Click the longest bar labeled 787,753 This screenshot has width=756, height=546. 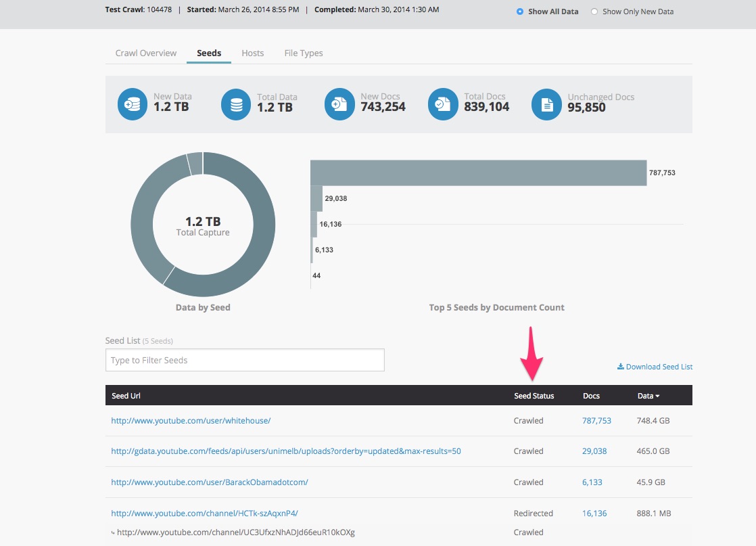[478, 173]
